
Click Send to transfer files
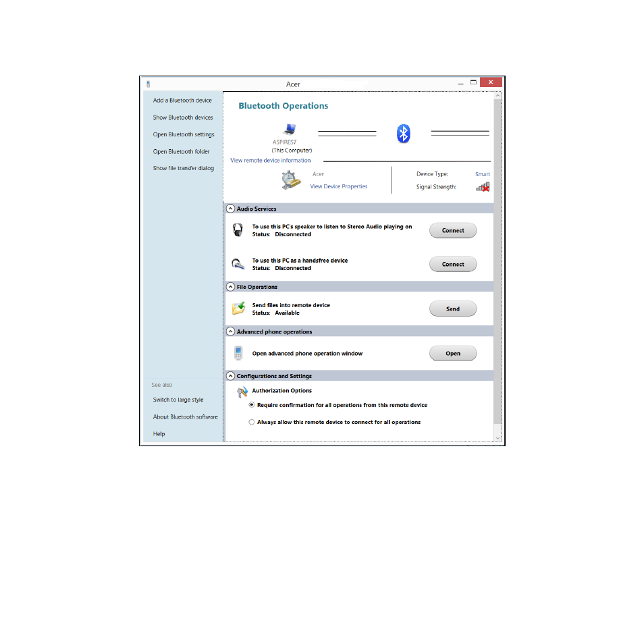453,309
